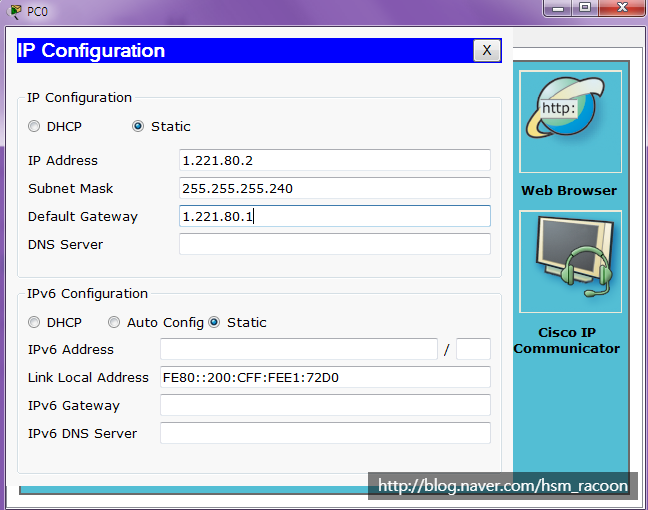Minimize the PC0 window

pyautogui.click(x=558, y=8)
